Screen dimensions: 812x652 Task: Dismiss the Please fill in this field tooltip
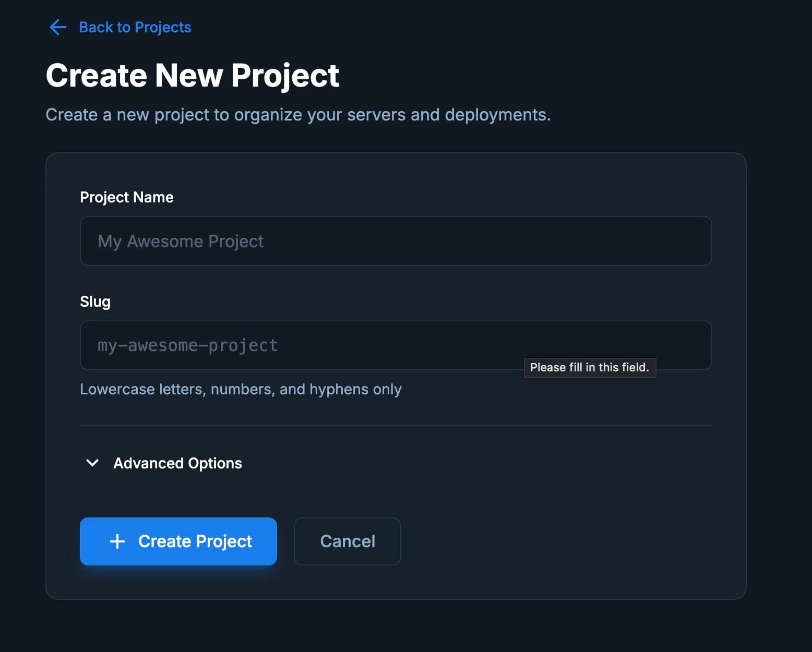590,367
